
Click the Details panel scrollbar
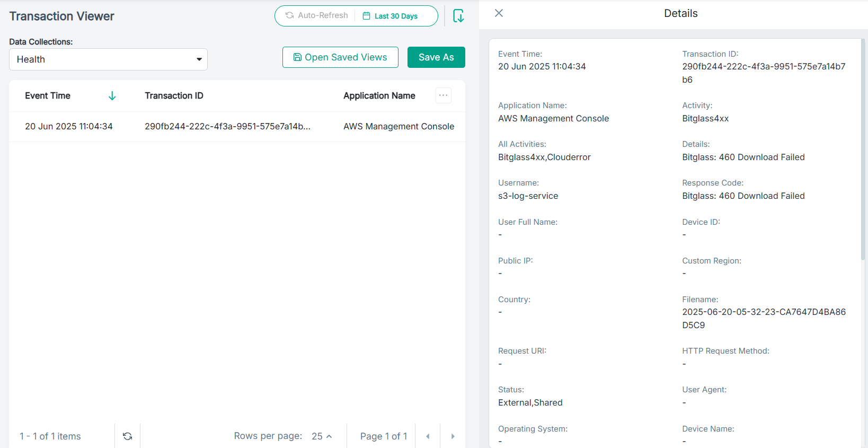(x=863, y=148)
